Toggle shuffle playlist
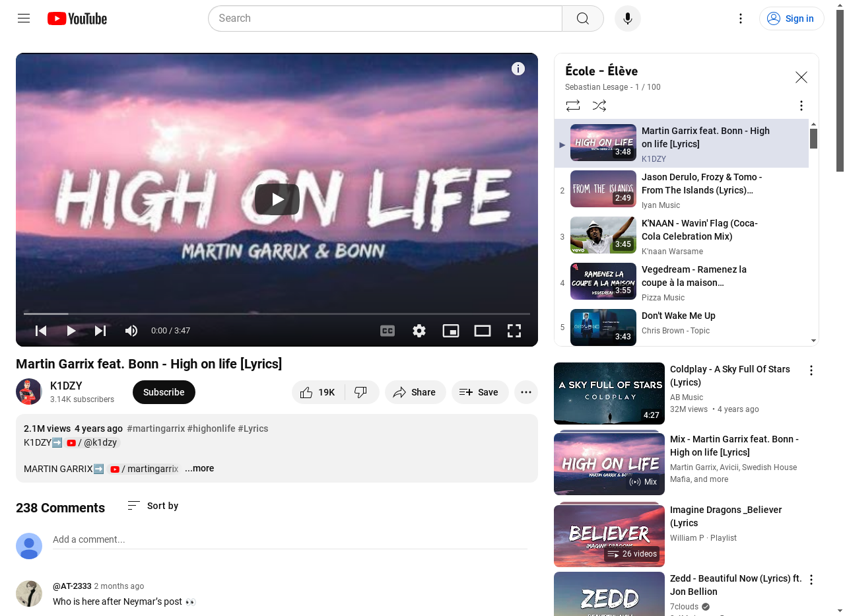This screenshot has height=616, width=845. pos(599,106)
